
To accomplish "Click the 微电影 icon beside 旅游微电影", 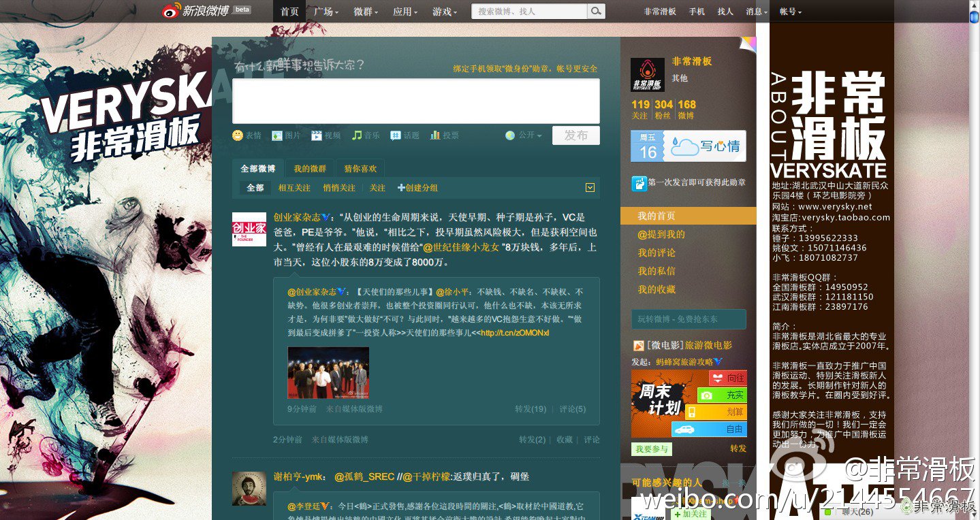I will click(x=639, y=346).
